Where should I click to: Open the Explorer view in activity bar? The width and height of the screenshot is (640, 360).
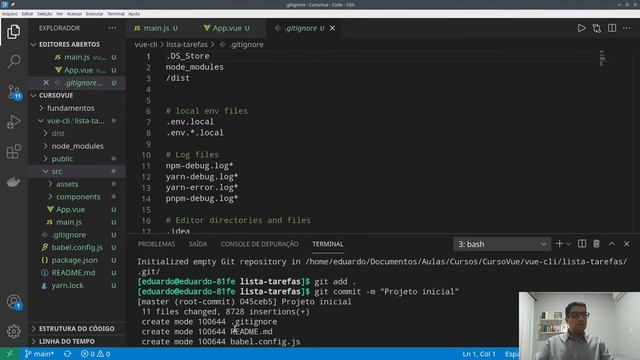tap(13, 31)
